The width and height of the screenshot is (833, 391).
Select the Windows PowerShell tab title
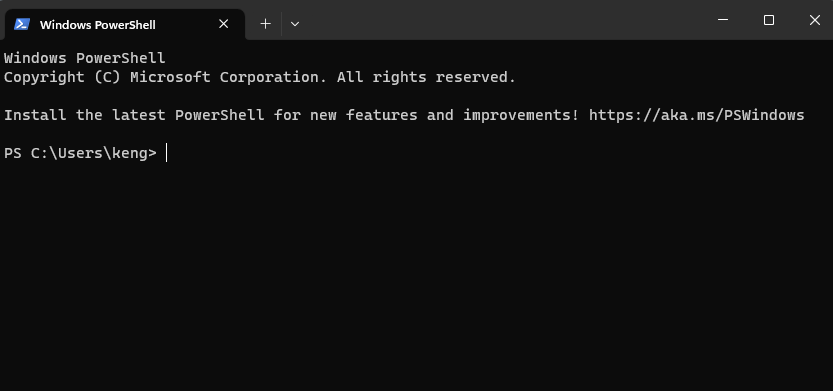98,24
